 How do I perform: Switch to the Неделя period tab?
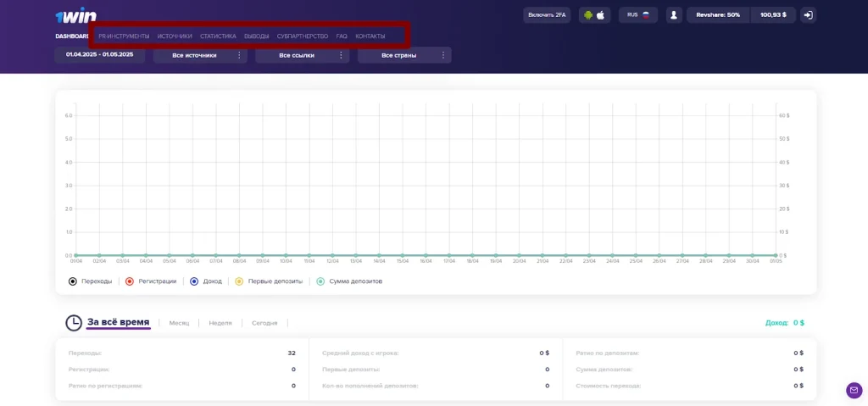coord(220,323)
